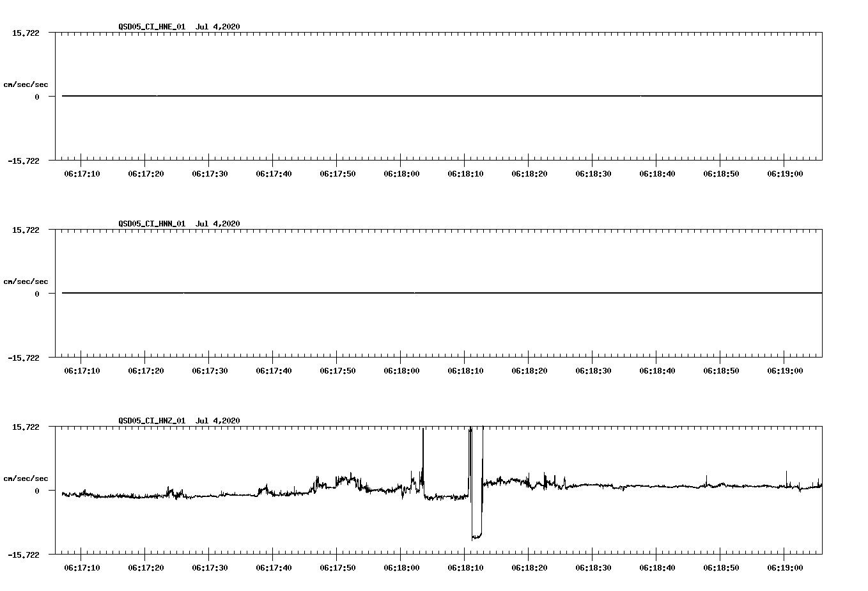Click the 06:17:10 time label under the HNE plot

point(82,174)
